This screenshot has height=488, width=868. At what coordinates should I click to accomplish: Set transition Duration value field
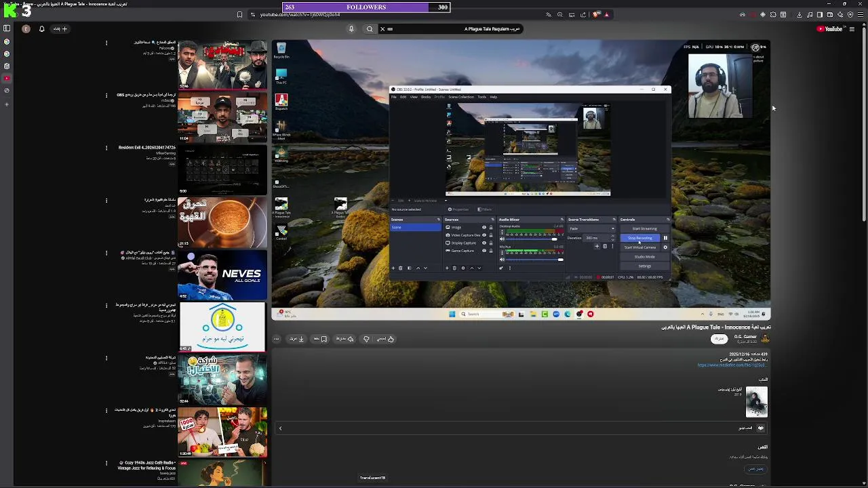(x=599, y=238)
